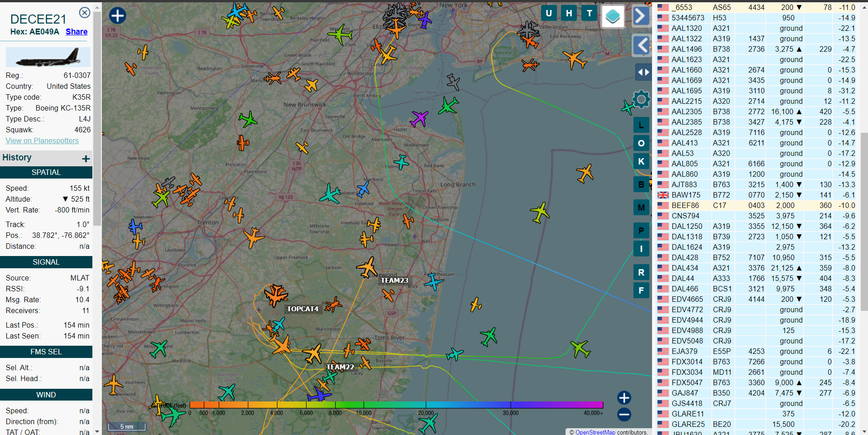Close the DECEE21 aircraft info panel

85,13
